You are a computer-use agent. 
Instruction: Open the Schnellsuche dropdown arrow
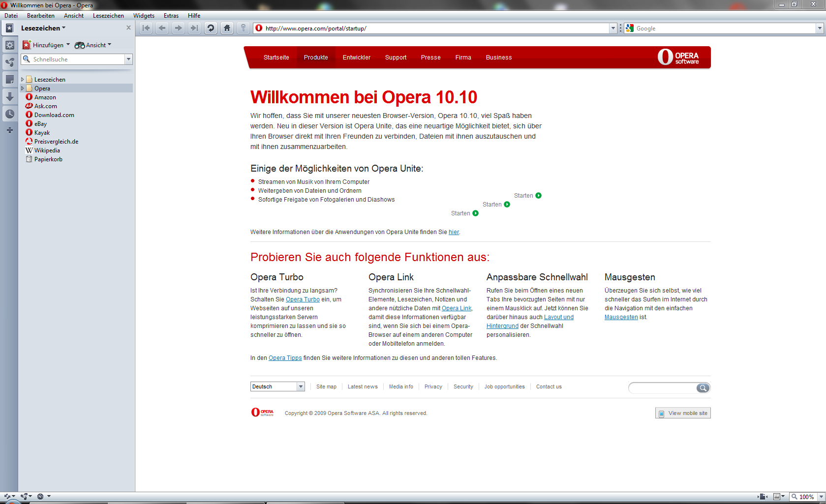click(x=128, y=59)
